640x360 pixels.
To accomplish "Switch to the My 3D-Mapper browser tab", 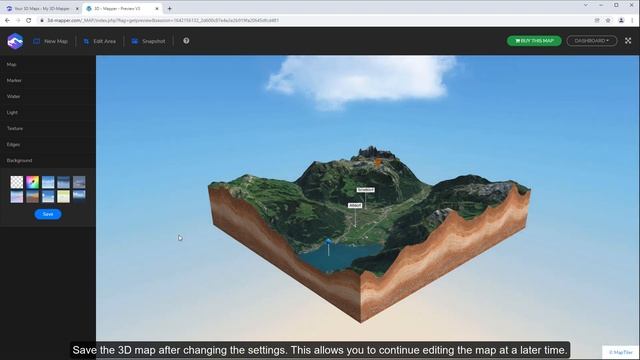I will pyautogui.click(x=41, y=8).
